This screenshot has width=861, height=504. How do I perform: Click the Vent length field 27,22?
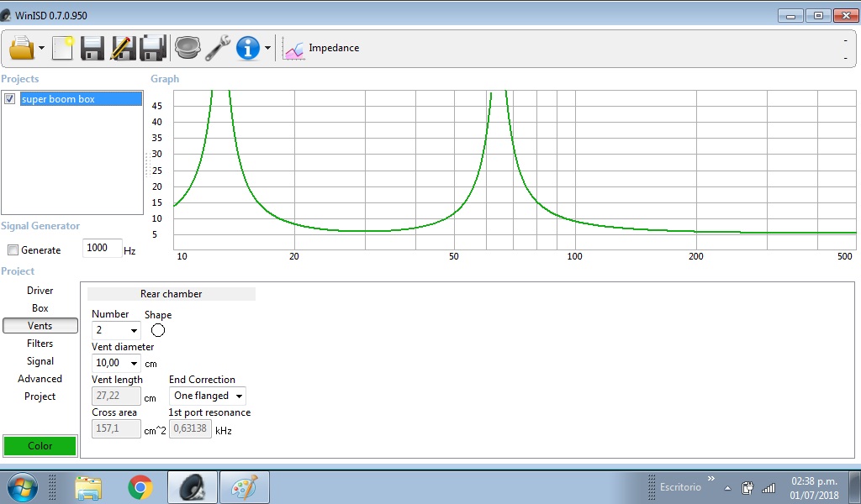[116, 396]
